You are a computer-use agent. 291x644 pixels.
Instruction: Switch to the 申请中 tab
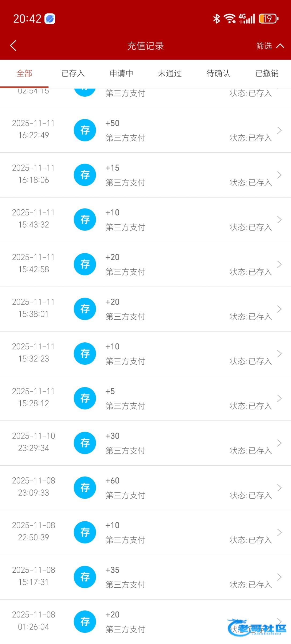[x=121, y=73]
